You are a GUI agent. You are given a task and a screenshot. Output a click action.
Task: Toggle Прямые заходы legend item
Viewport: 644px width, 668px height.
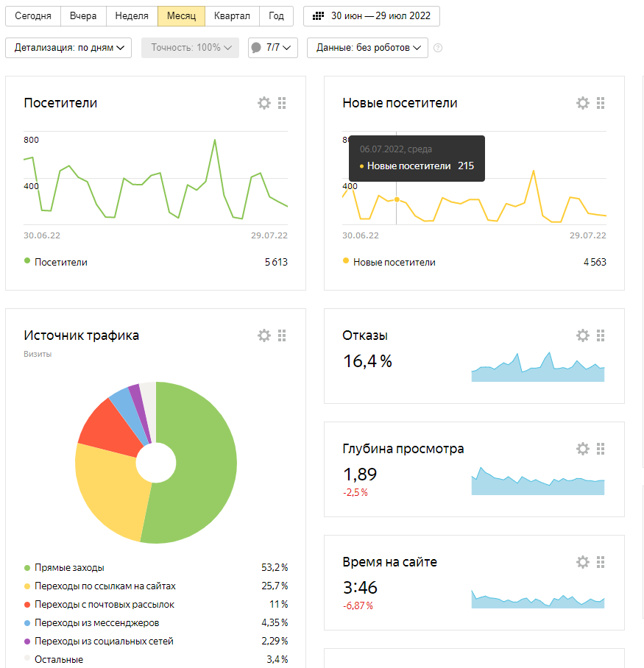click(69, 568)
